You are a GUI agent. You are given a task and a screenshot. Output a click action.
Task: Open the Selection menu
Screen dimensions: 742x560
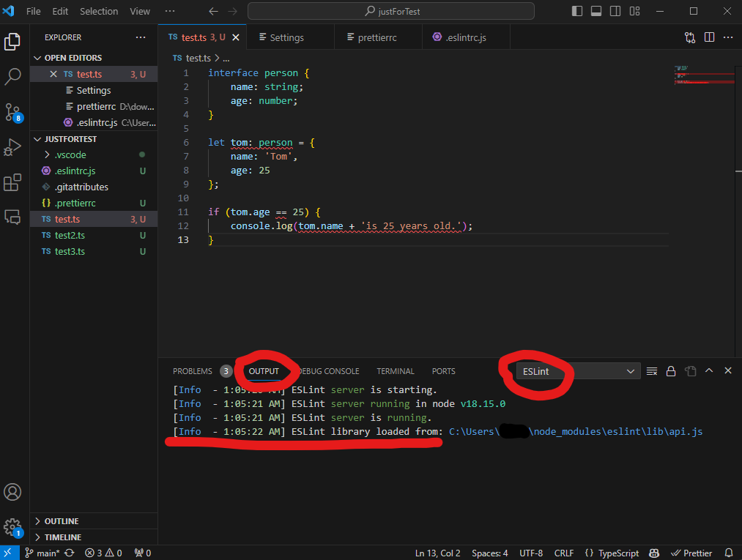click(x=99, y=11)
